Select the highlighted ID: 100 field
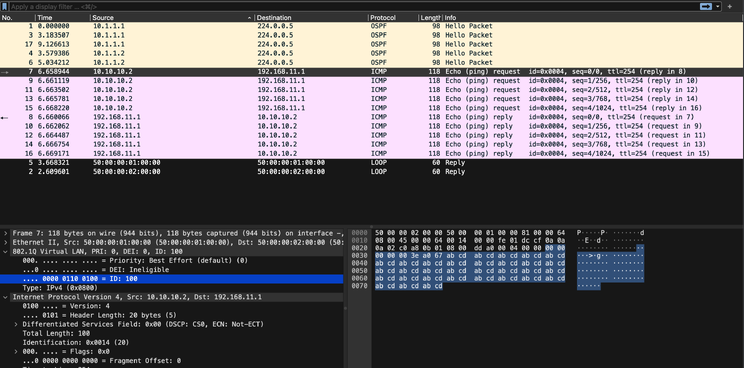This screenshot has height=368, width=744. (171, 279)
